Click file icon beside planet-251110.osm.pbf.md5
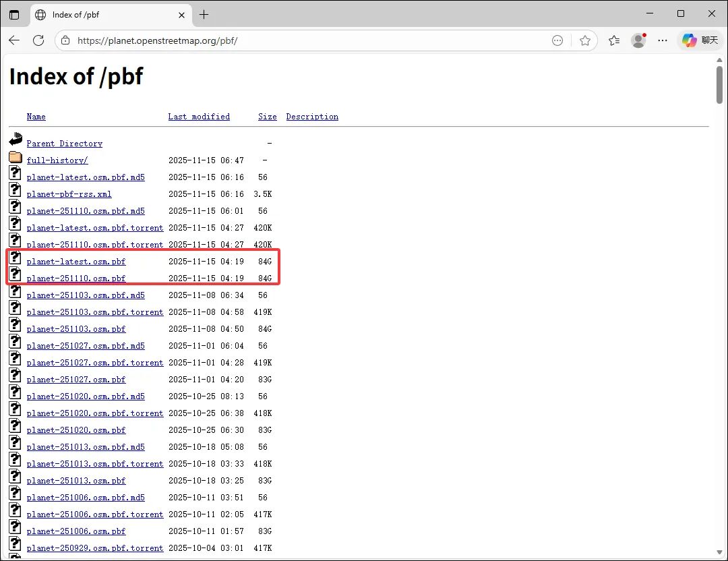 pos(16,206)
